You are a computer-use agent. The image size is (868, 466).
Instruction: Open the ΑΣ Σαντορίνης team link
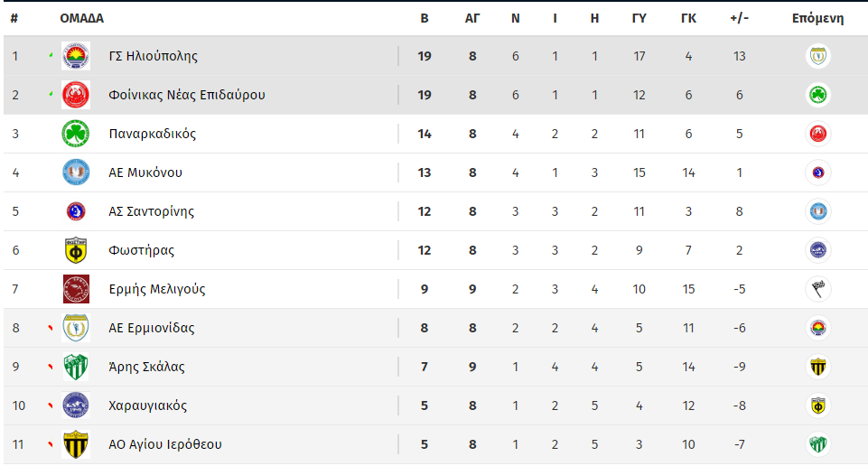pos(151,211)
